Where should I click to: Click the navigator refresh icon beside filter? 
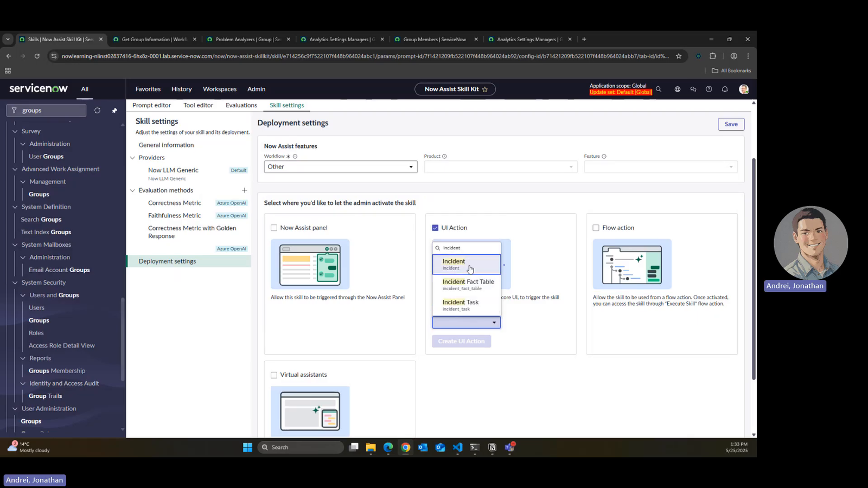pos(97,111)
